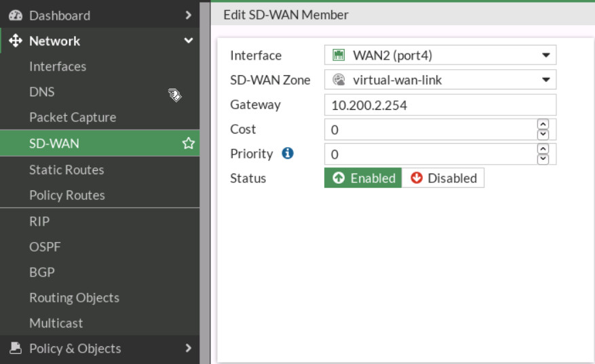Set Status to Enabled
595x364 pixels.
pyautogui.click(x=363, y=178)
